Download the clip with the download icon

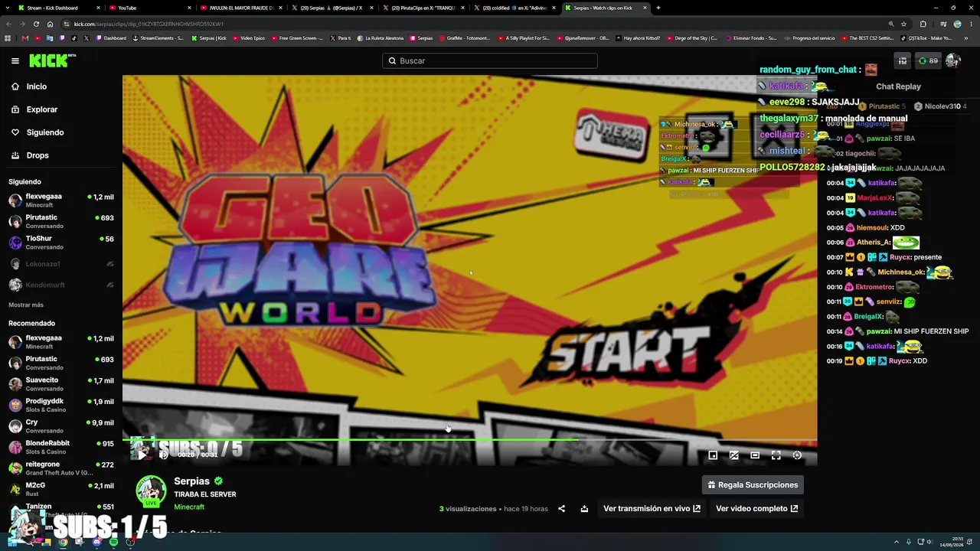[x=584, y=508]
